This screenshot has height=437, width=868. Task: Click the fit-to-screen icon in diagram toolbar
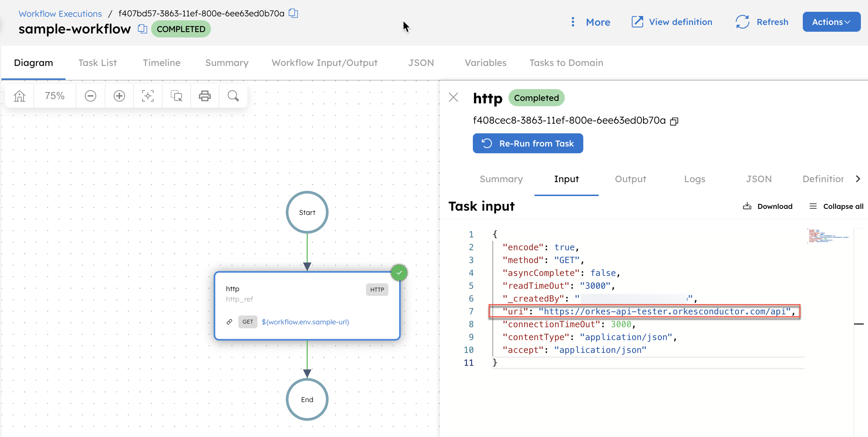(x=148, y=96)
